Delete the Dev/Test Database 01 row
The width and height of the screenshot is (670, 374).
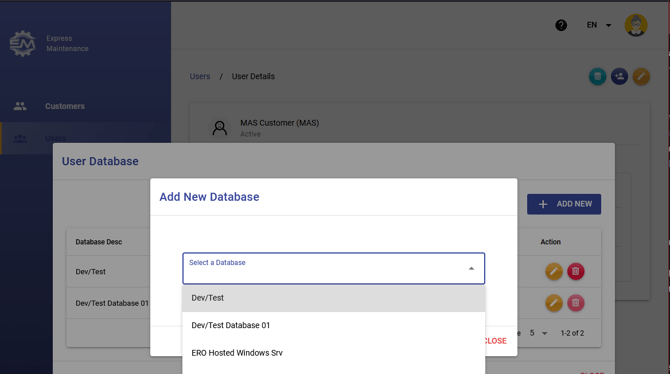[x=576, y=303]
